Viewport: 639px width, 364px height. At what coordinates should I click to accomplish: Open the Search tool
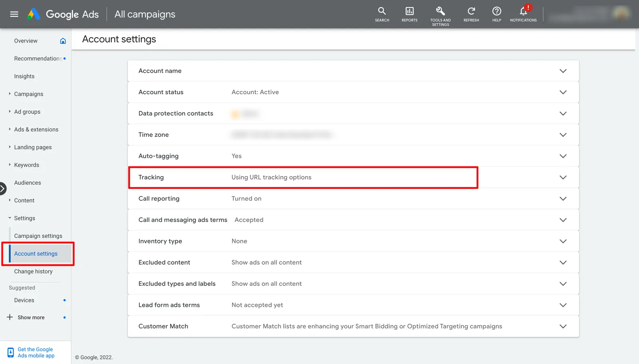(x=382, y=14)
